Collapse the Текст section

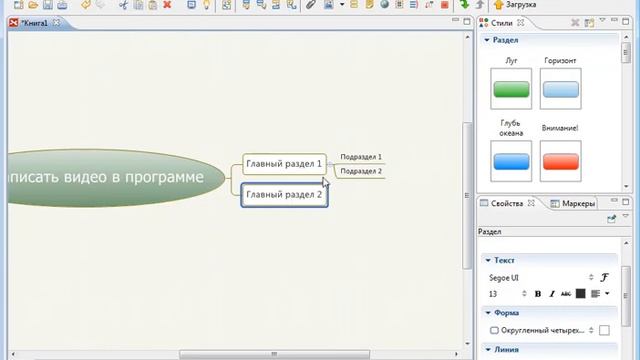(488, 260)
